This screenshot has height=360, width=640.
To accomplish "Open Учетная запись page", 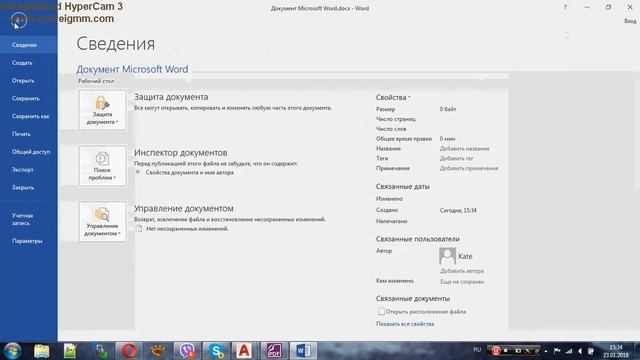I will pos(29,219).
